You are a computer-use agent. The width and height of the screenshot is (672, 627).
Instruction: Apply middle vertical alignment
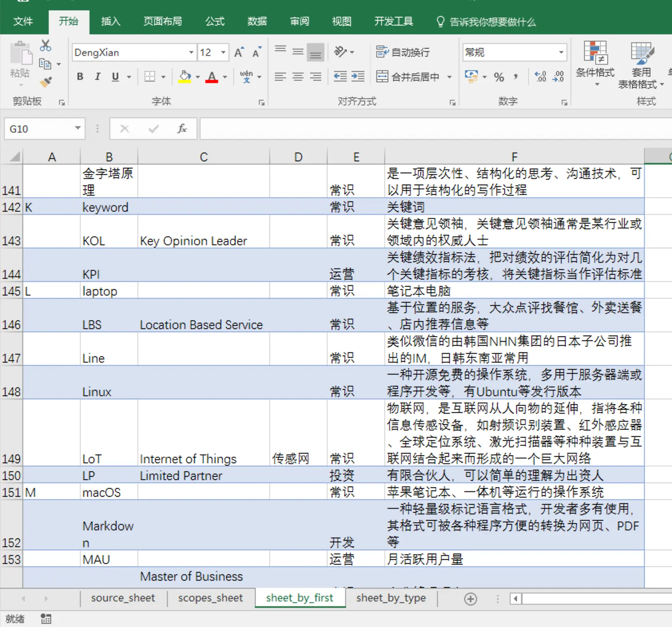(x=298, y=52)
